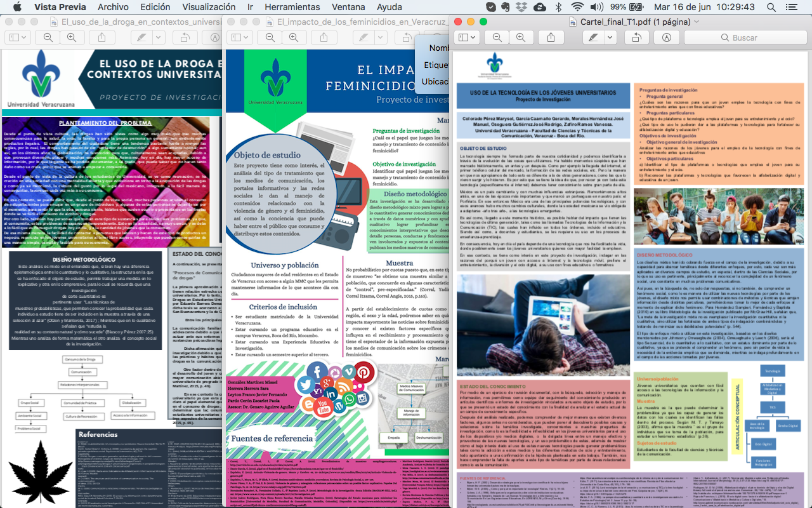The height and width of the screenshot is (508, 812).
Task: Zoom in on the El_uso_de_la_droga document
Action: pos(71,37)
